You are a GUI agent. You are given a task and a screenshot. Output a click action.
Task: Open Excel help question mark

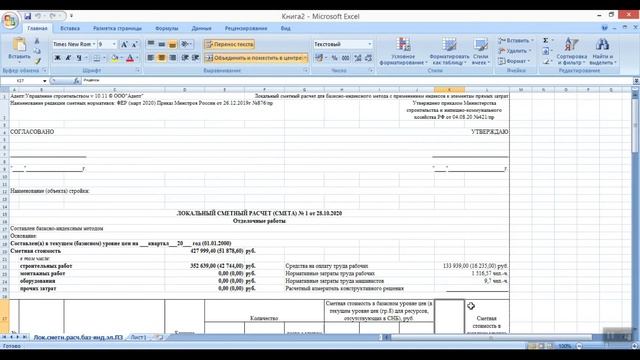[x=604, y=28]
